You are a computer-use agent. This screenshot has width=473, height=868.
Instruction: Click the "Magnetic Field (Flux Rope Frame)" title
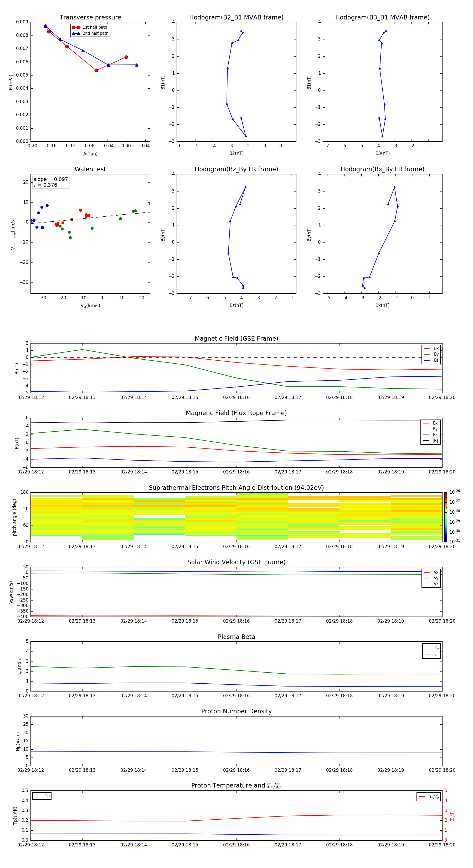[236, 413]
